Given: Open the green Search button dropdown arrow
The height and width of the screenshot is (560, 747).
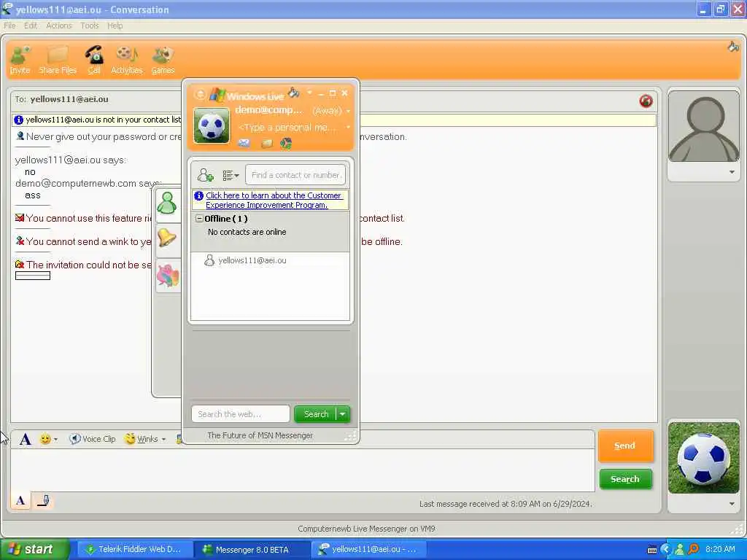Looking at the screenshot, I should click(x=343, y=414).
